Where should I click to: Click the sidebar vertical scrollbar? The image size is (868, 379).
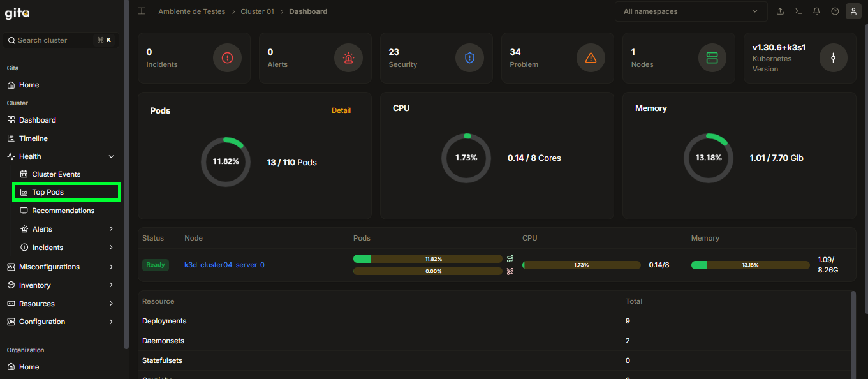click(x=126, y=175)
